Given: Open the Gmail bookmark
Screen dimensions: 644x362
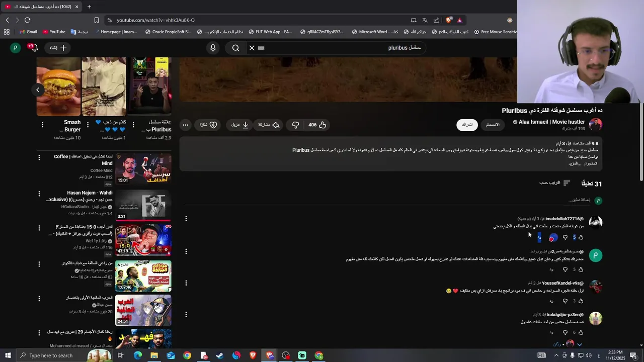Looking at the screenshot, I should 28,32.
